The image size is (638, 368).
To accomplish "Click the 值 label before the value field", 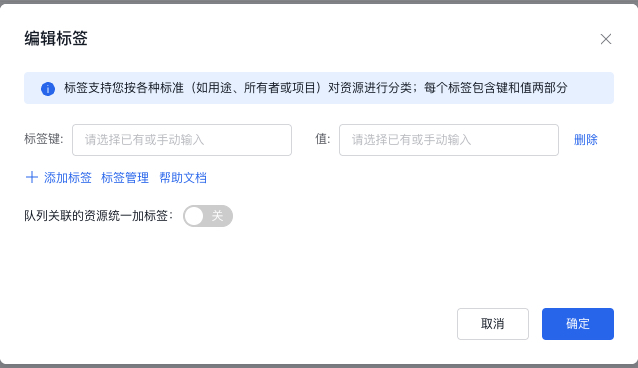I will point(323,139).
